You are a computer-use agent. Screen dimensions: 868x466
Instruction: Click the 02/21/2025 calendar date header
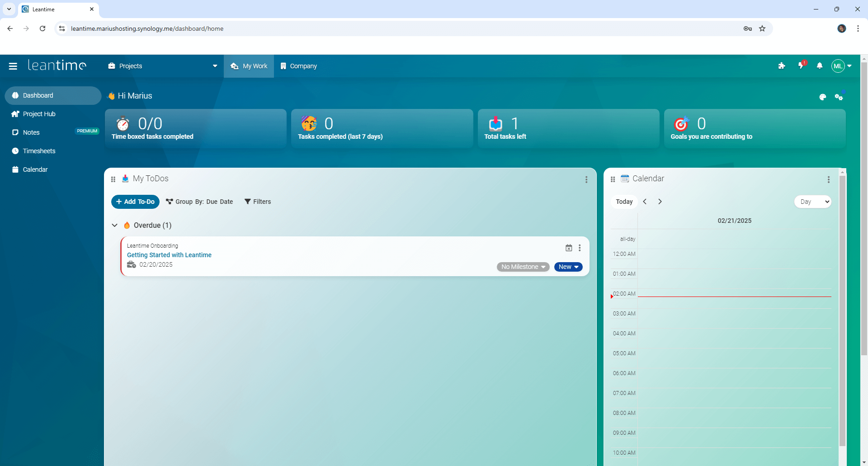(735, 221)
